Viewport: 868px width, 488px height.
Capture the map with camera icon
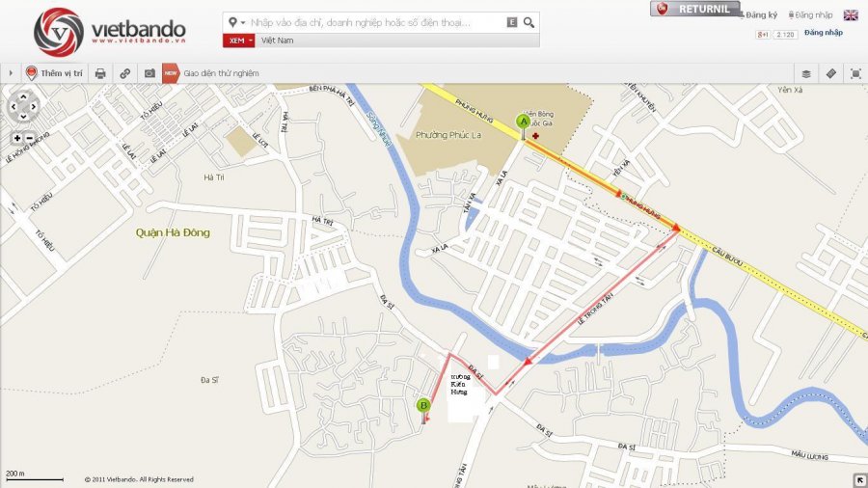[149, 73]
